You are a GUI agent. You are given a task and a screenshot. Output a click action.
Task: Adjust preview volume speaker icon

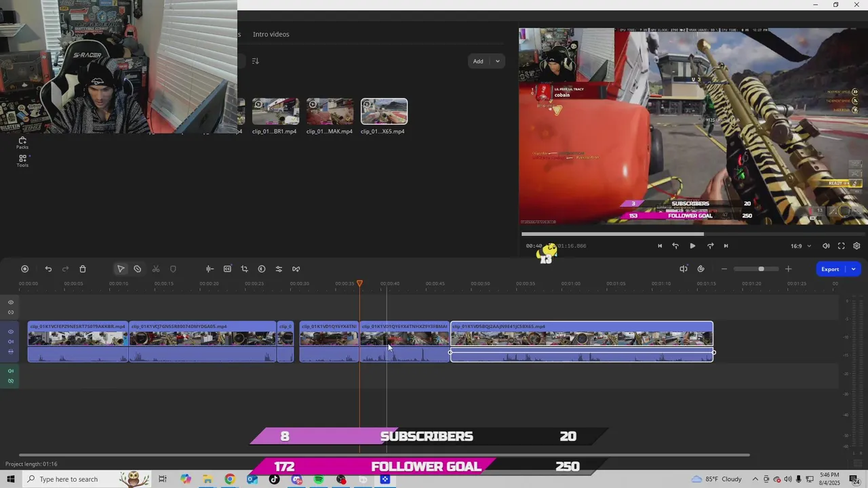[x=826, y=246]
